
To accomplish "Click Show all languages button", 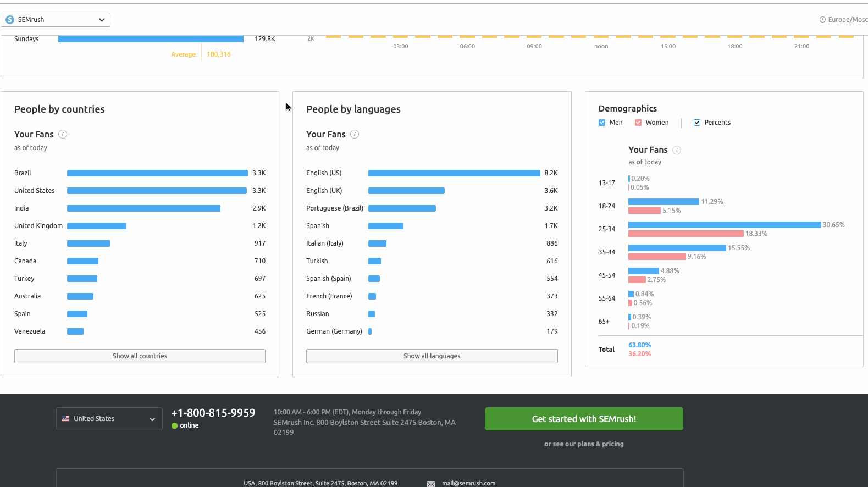I will tap(432, 356).
